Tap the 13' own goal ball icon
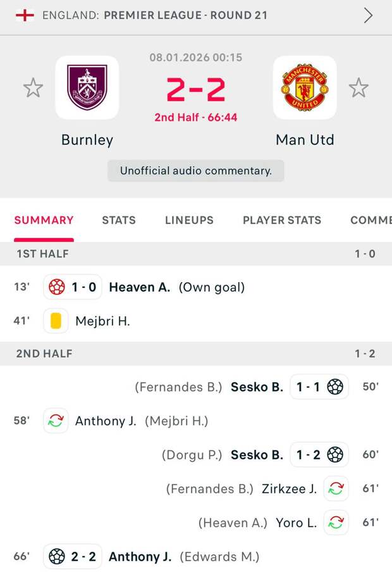This screenshot has height=577, width=392. 57,287
